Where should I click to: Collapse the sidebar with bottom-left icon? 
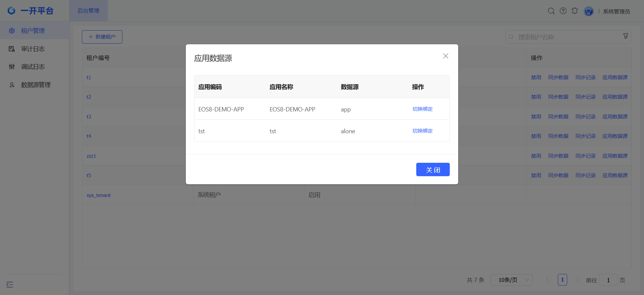pyautogui.click(x=10, y=285)
